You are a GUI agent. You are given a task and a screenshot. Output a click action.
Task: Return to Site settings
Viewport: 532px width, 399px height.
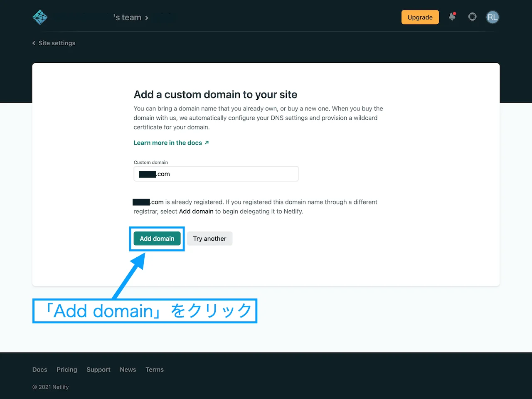pos(57,43)
